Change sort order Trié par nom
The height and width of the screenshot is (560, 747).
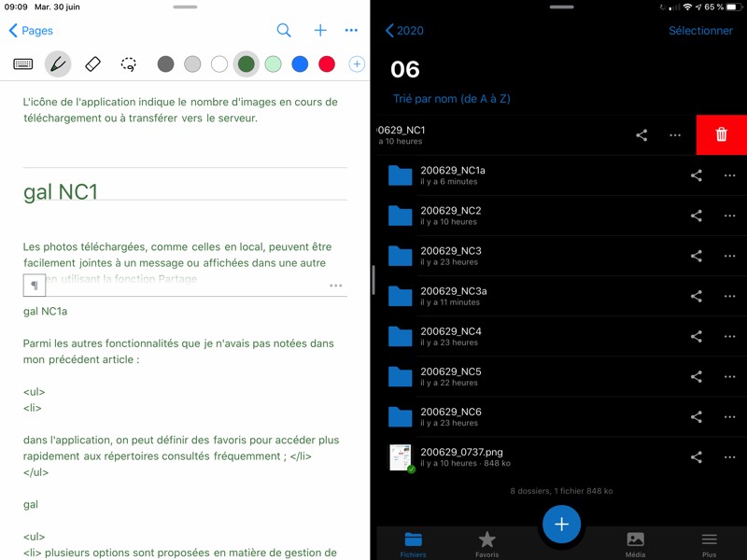tap(452, 99)
